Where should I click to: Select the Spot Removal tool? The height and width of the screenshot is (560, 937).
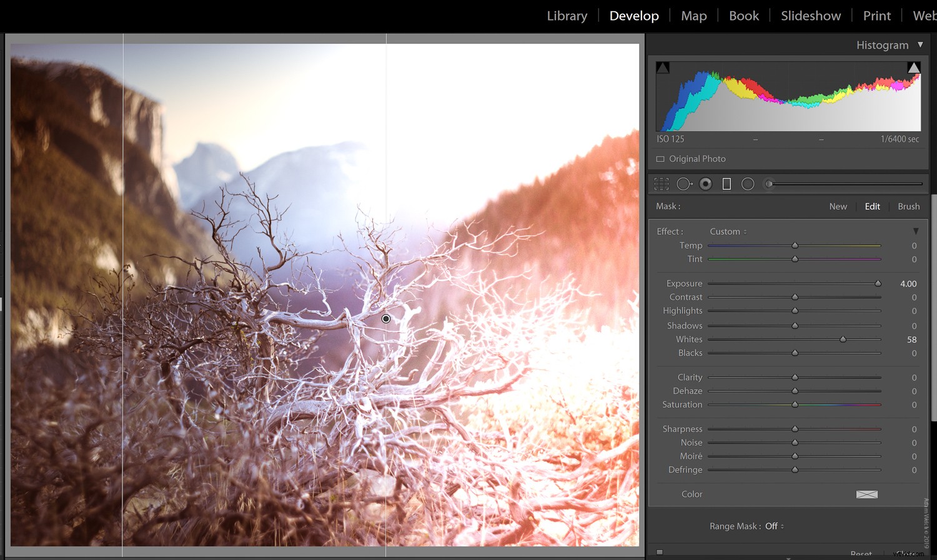pyautogui.click(x=684, y=183)
